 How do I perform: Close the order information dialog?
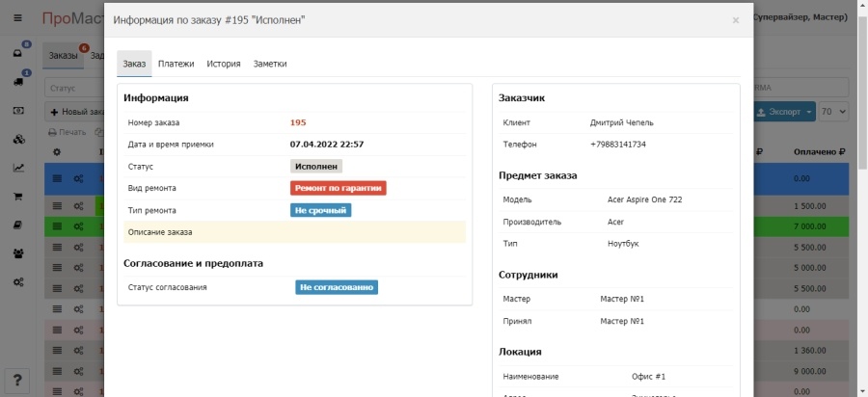[x=735, y=19]
